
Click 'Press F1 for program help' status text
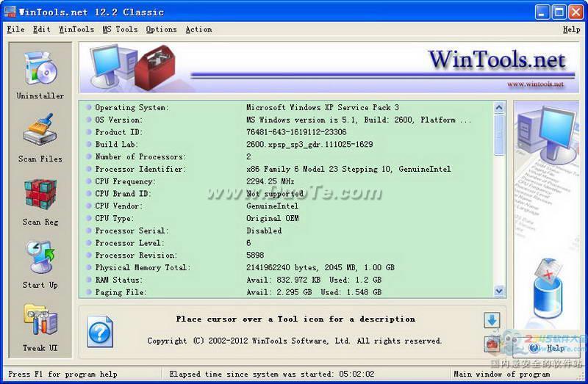pyautogui.click(x=62, y=374)
